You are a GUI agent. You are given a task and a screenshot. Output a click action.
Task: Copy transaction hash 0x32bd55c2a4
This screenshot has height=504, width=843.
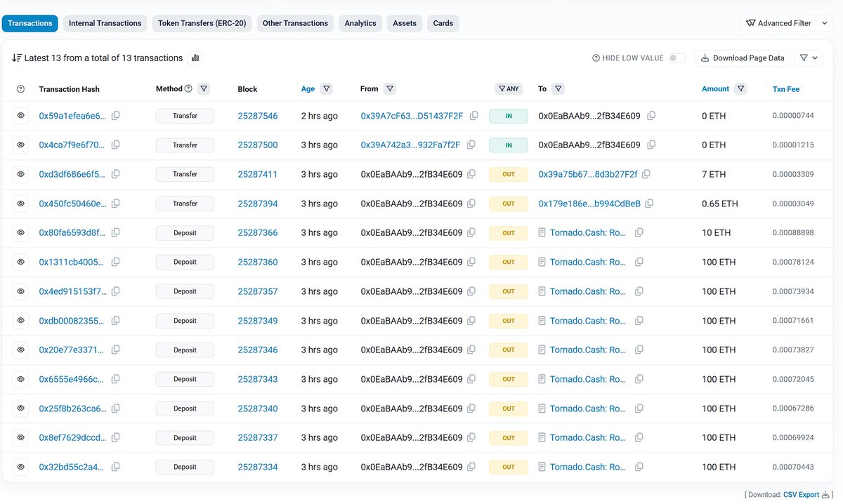pyautogui.click(x=116, y=467)
